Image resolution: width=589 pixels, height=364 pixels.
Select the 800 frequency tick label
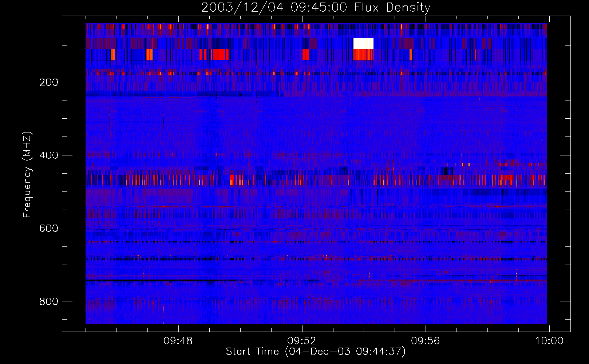click(x=49, y=301)
